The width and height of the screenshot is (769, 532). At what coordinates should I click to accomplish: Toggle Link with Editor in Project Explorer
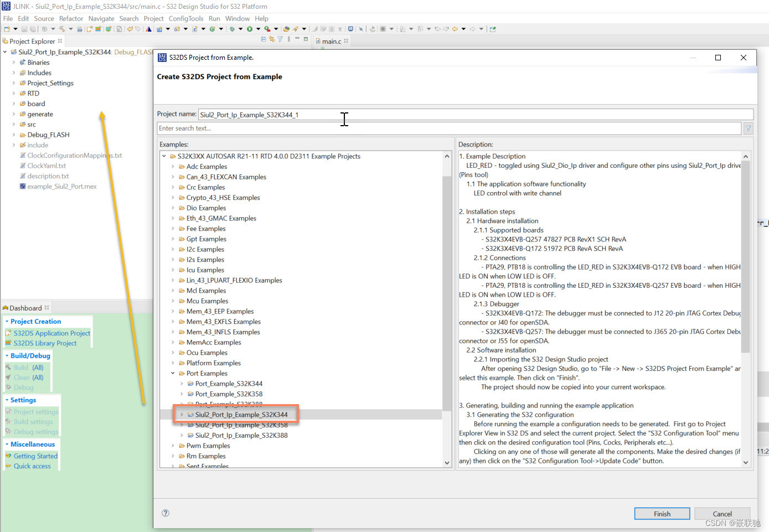coord(272,39)
